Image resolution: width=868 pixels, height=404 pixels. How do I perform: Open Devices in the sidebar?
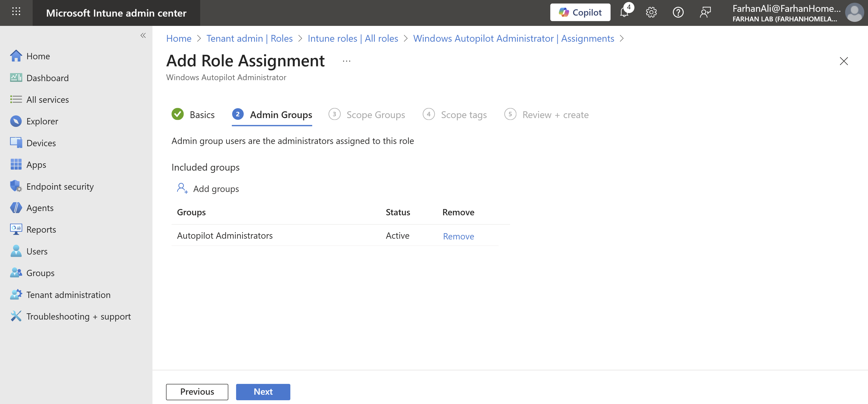tap(41, 143)
